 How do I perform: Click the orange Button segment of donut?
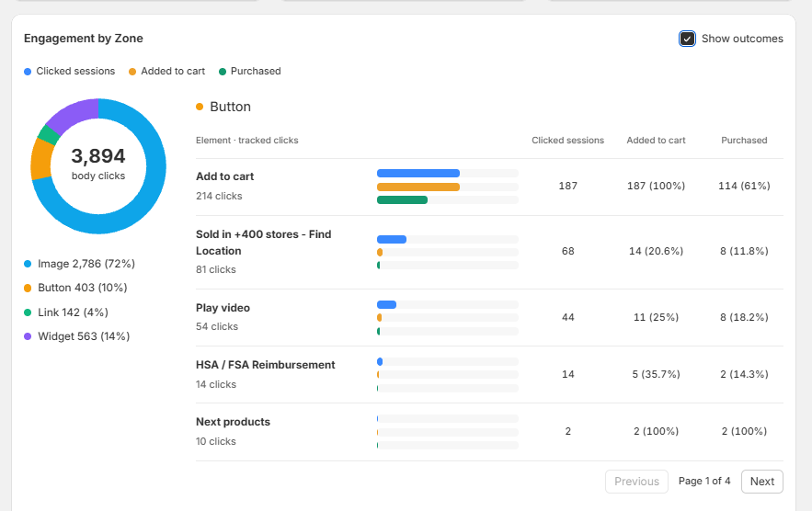coord(41,160)
